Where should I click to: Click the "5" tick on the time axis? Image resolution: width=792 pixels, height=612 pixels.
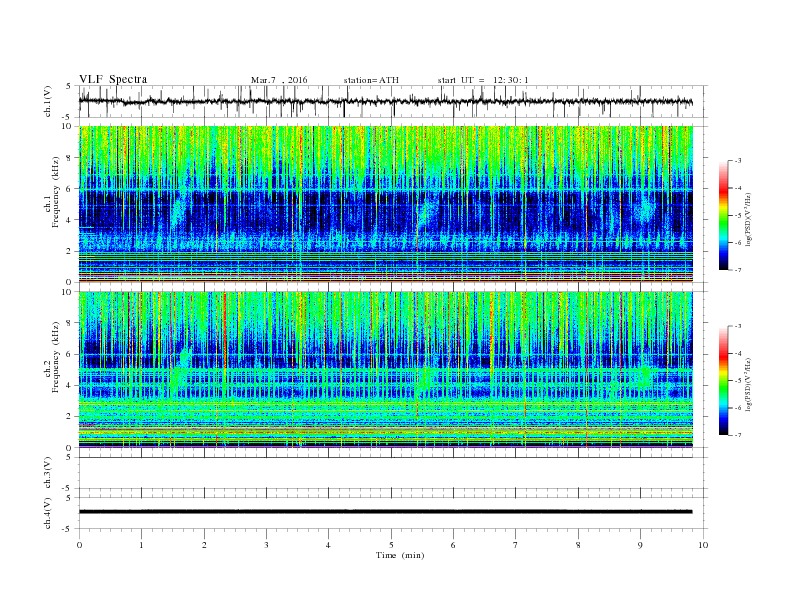(x=391, y=545)
